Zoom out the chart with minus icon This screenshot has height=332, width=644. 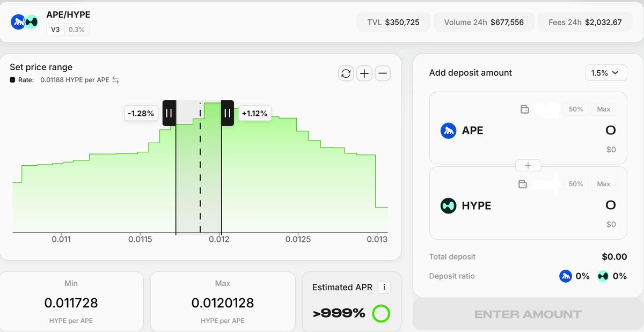383,73
